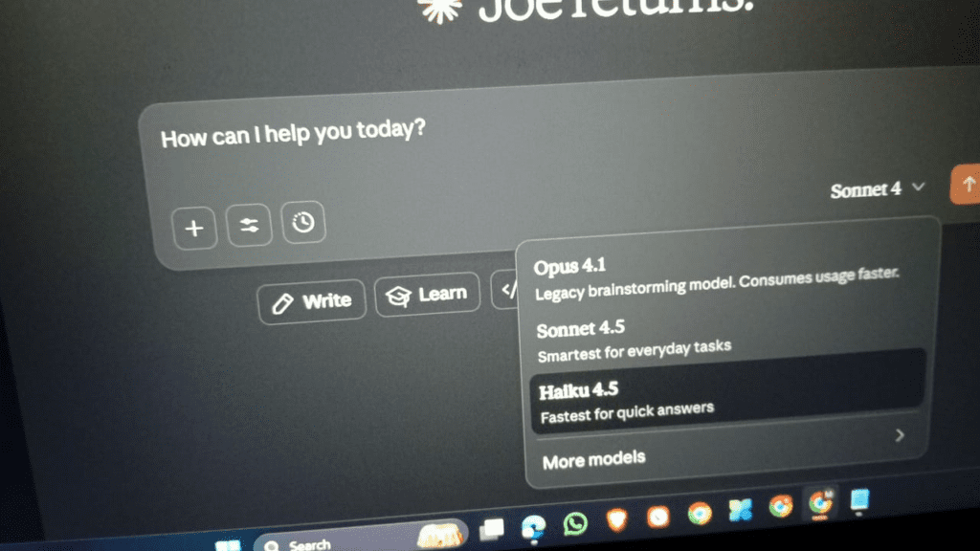Click the Write suggestion button

coord(312,302)
